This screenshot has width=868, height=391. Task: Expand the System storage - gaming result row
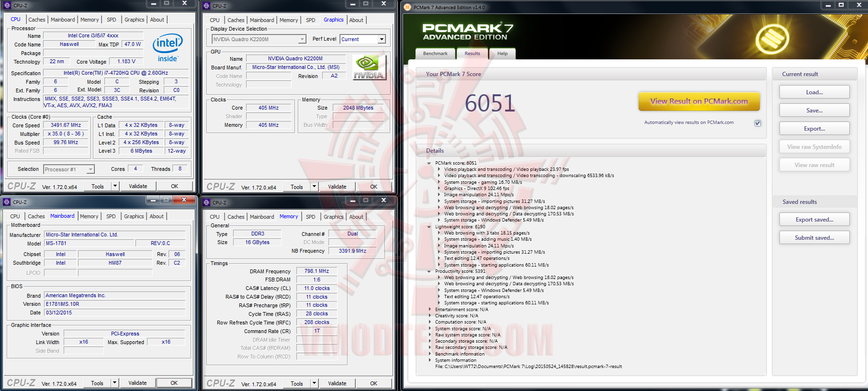(439, 182)
